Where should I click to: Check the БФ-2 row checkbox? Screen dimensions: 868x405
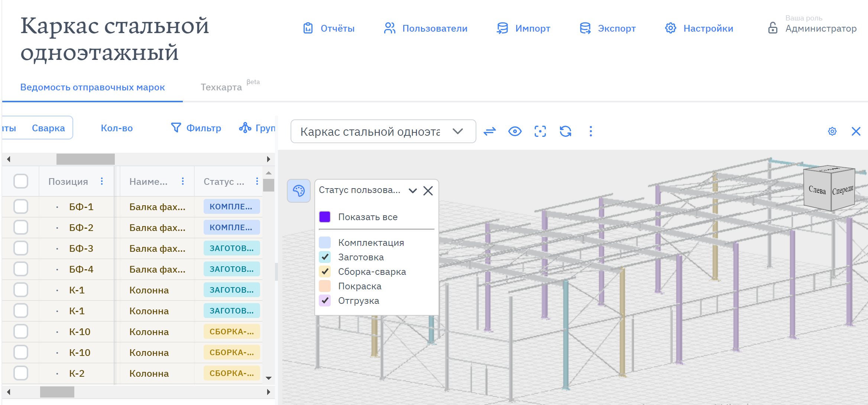tap(21, 227)
